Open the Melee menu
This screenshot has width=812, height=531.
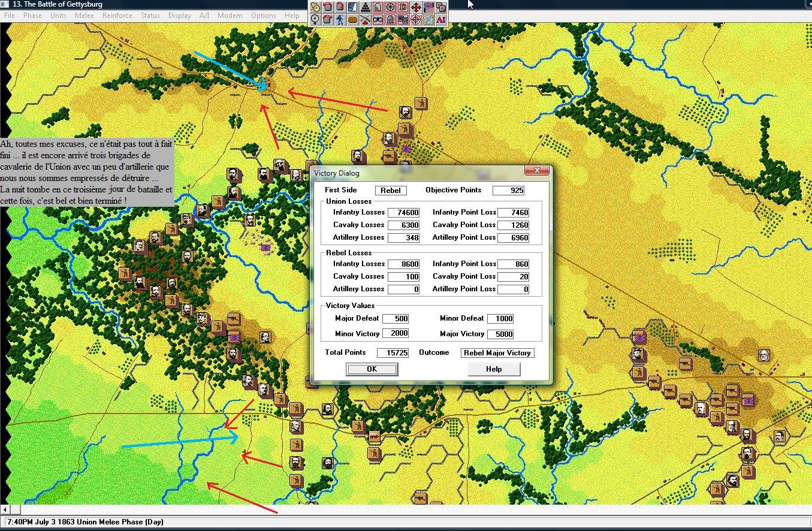pyautogui.click(x=84, y=15)
